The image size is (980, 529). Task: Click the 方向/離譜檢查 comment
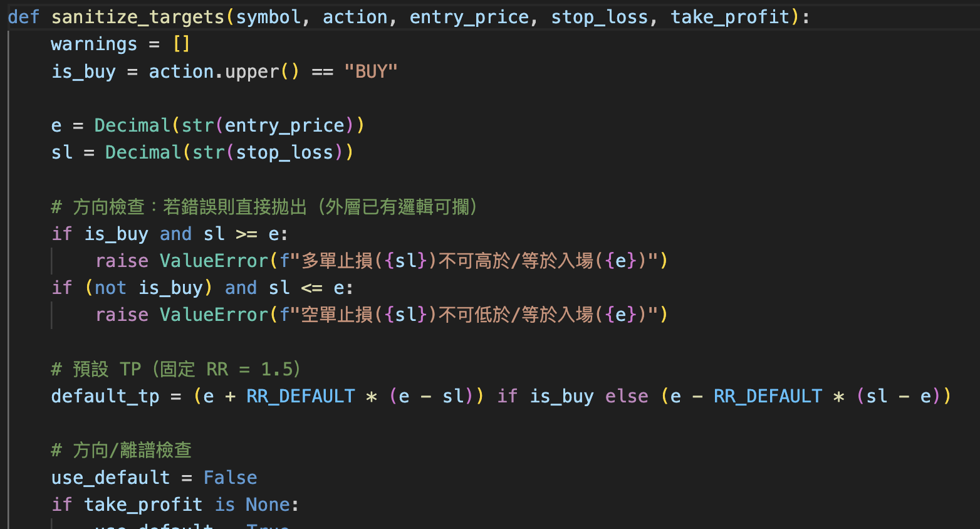[121, 450]
